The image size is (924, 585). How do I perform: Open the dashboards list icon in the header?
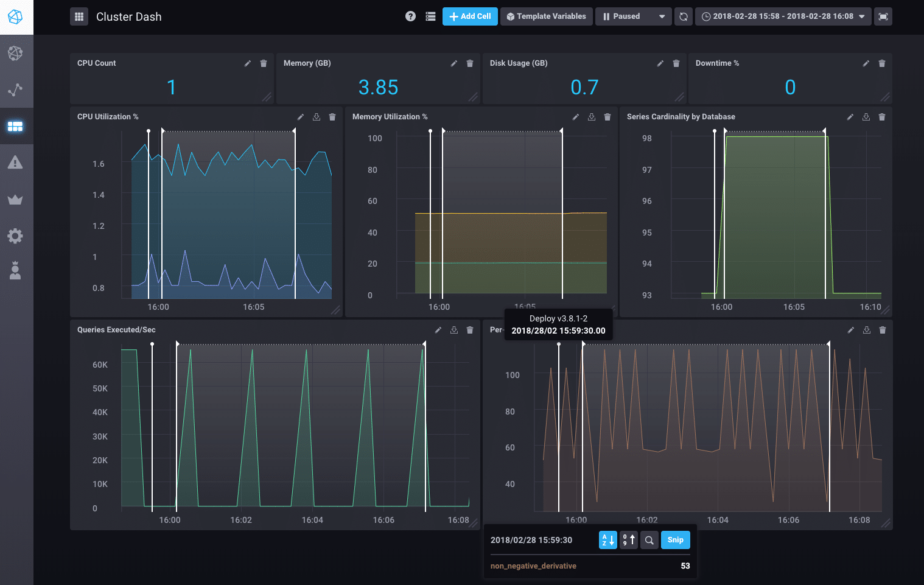point(430,16)
